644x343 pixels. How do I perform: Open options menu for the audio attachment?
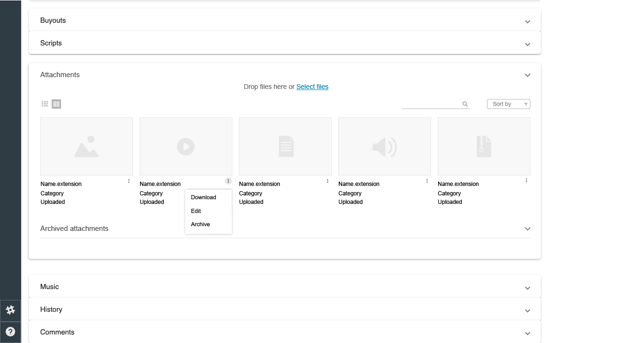click(x=426, y=180)
